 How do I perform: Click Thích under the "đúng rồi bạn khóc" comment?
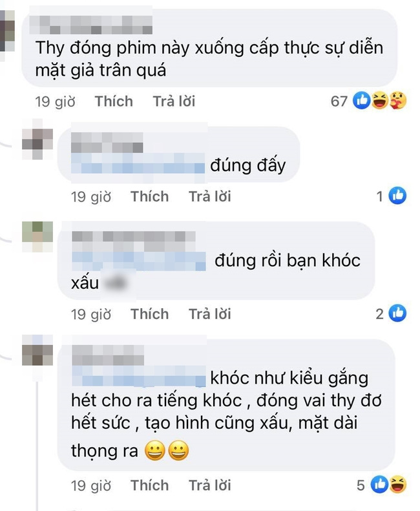[x=150, y=315]
